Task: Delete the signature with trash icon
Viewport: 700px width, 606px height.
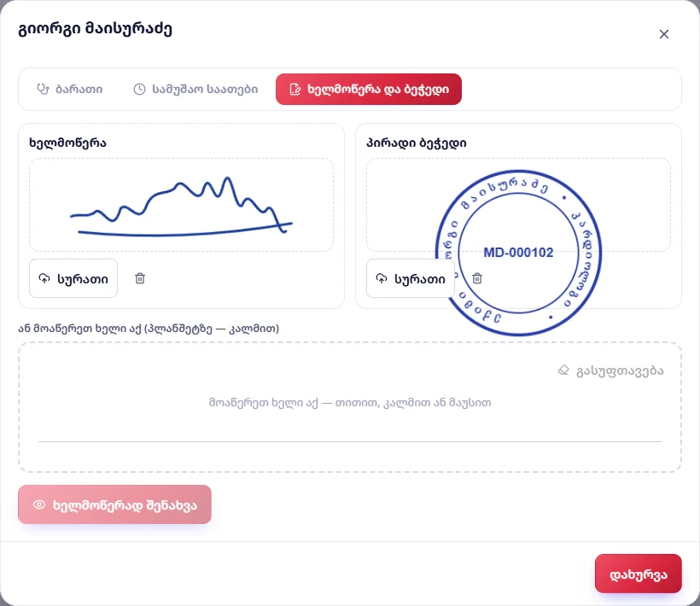Action: 140,278
